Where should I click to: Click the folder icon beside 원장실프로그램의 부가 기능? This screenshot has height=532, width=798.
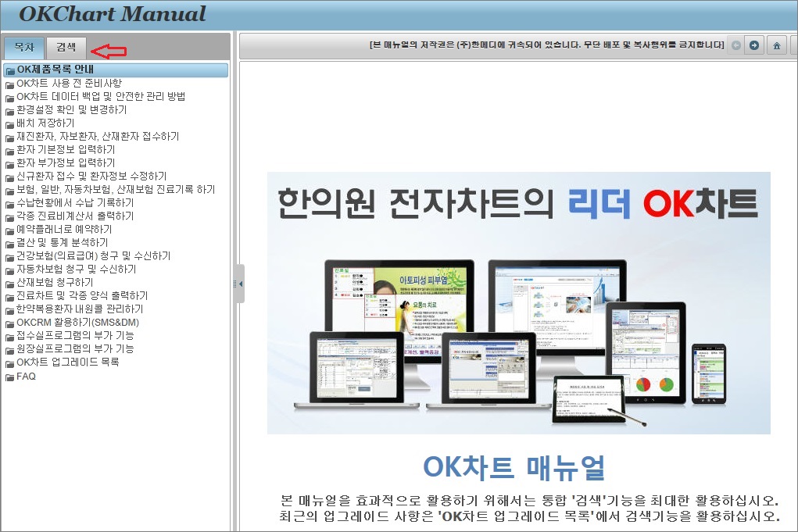[x=9, y=350]
